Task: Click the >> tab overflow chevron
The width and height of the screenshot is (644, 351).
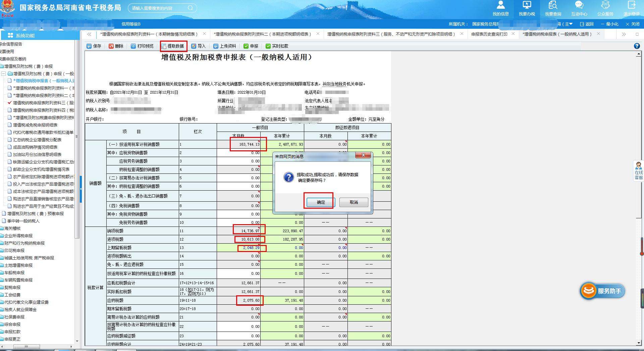Action: click(624, 34)
